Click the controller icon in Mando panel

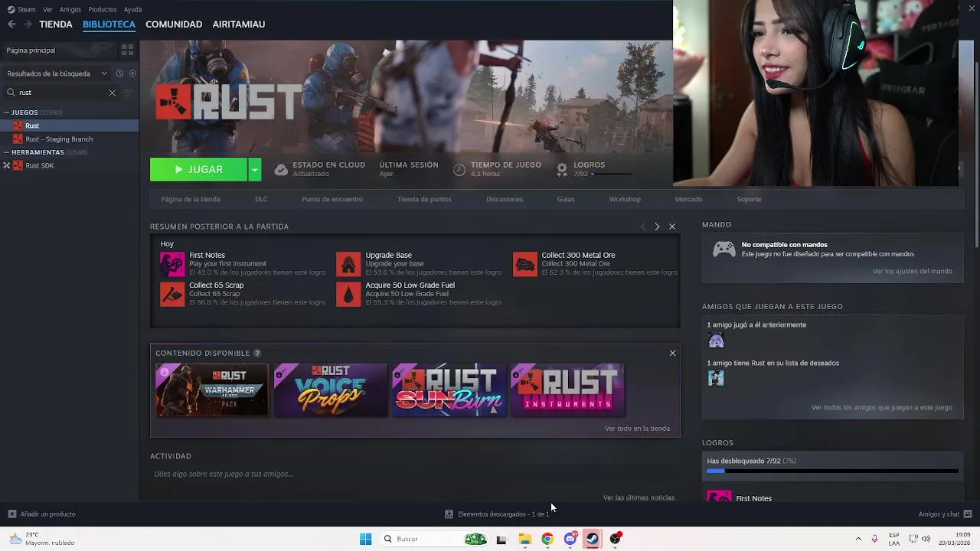click(x=724, y=249)
